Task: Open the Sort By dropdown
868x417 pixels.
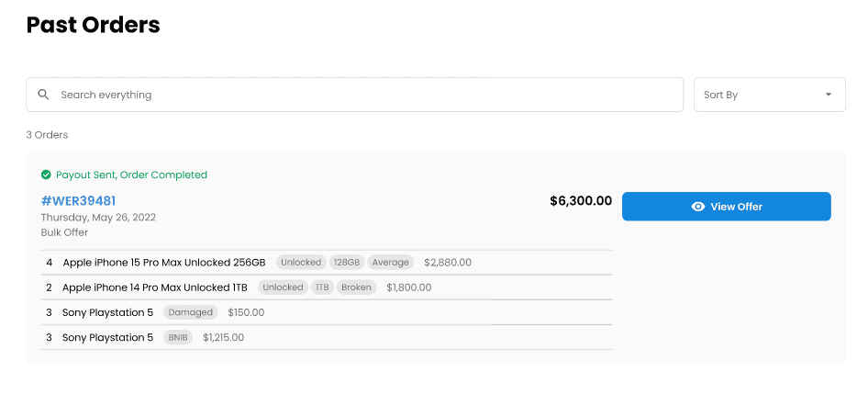Action: pyautogui.click(x=770, y=95)
